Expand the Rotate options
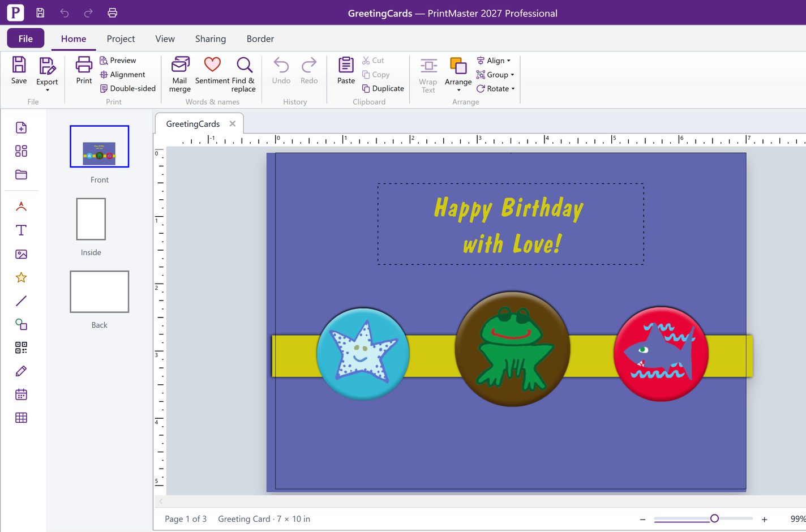The height and width of the screenshot is (532, 806). [496, 89]
